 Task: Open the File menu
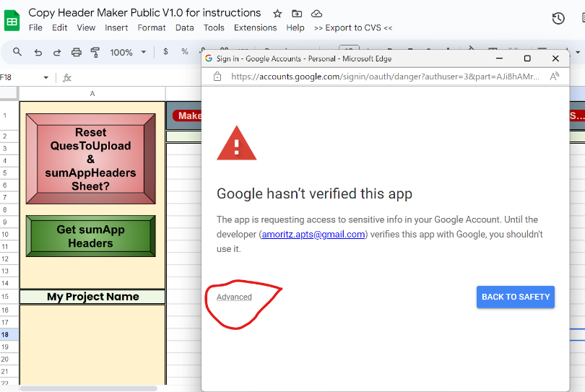click(x=35, y=27)
